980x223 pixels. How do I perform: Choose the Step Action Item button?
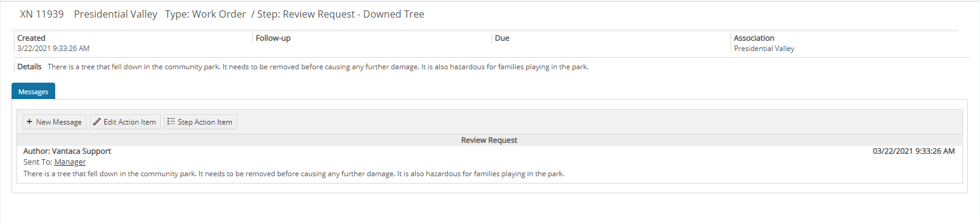[x=200, y=122]
